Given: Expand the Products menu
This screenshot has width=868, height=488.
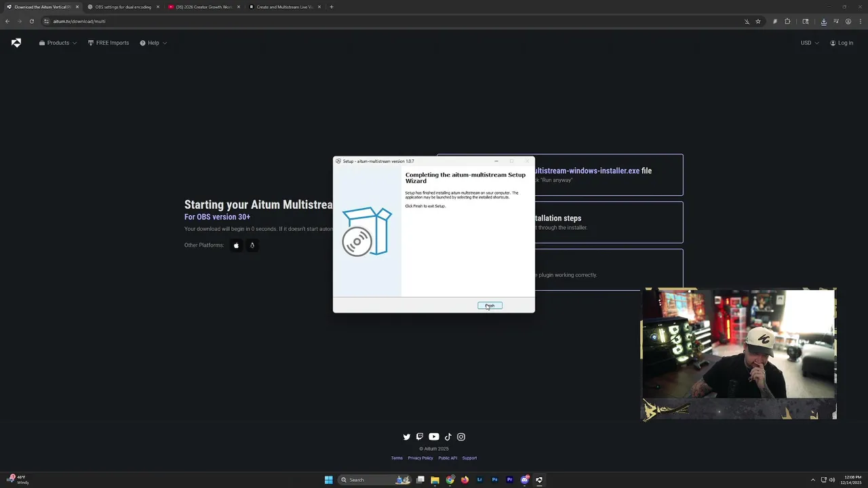Looking at the screenshot, I should pos(58,43).
